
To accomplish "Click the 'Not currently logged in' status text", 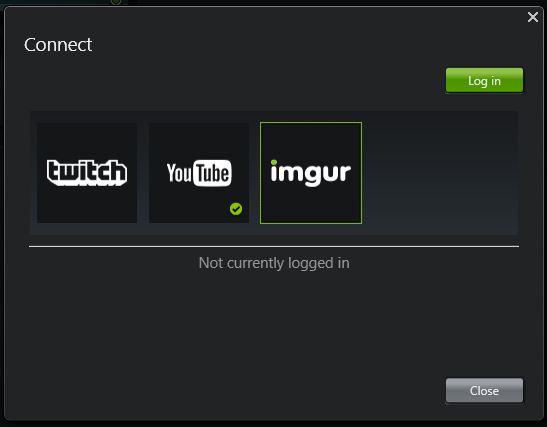I will [x=274, y=263].
